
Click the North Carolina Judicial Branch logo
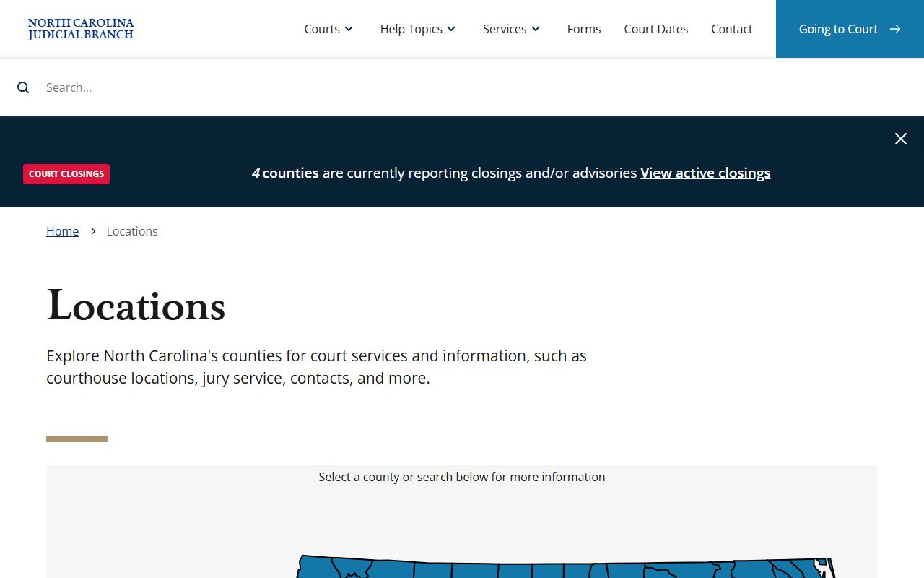tap(81, 29)
